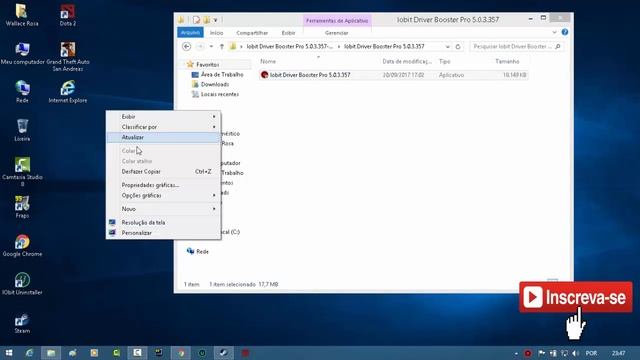
Task: Select Rede in the navigation pane
Action: pos(198,251)
